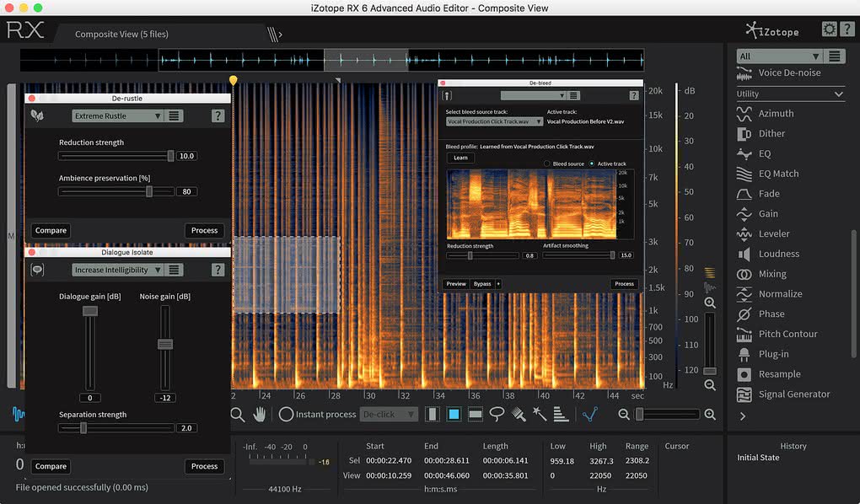The image size is (860, 504).
Task: Open the Dialogue Isolate preset menu list icon
Action: tap(174, 270)
